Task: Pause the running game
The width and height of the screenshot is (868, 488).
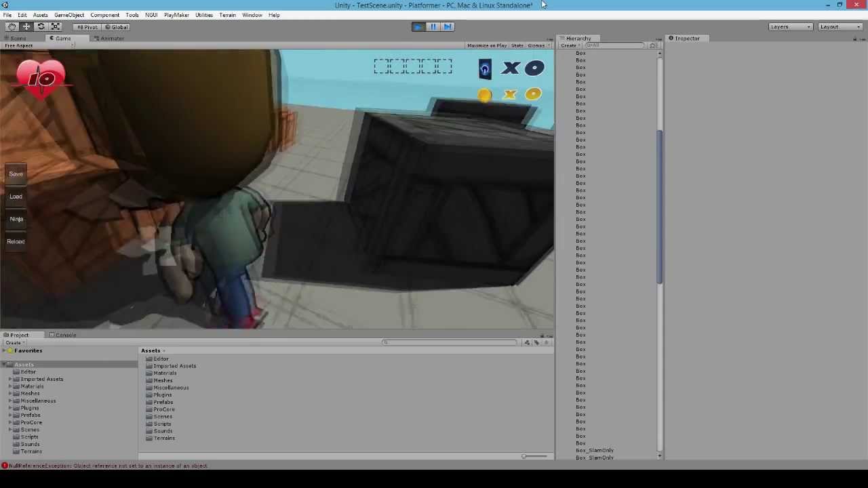Action: pos(433,26)
